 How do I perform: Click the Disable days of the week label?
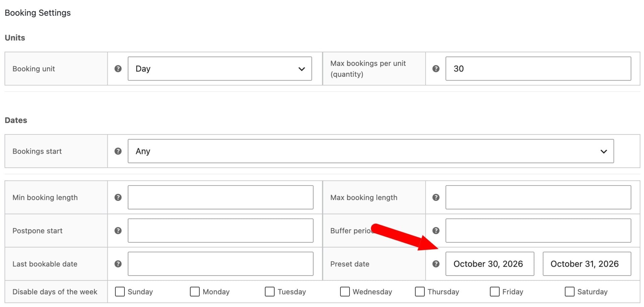[x=55, y=292]
